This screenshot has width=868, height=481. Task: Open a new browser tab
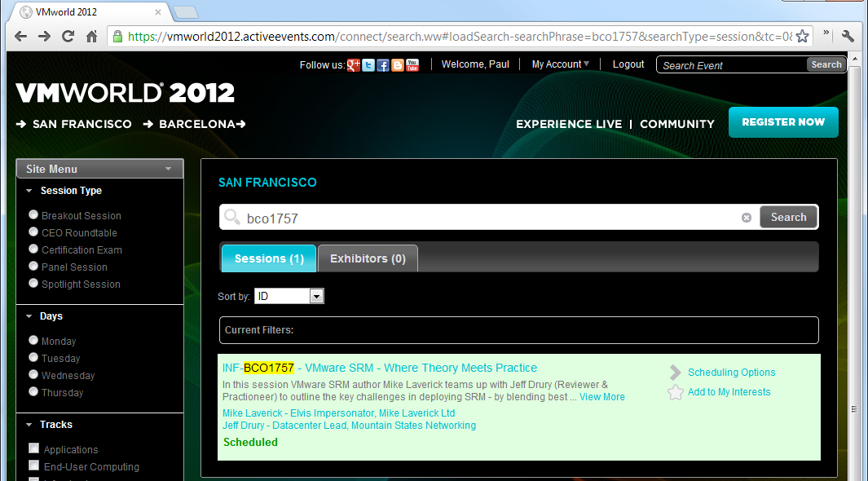(x=186, y=12)
